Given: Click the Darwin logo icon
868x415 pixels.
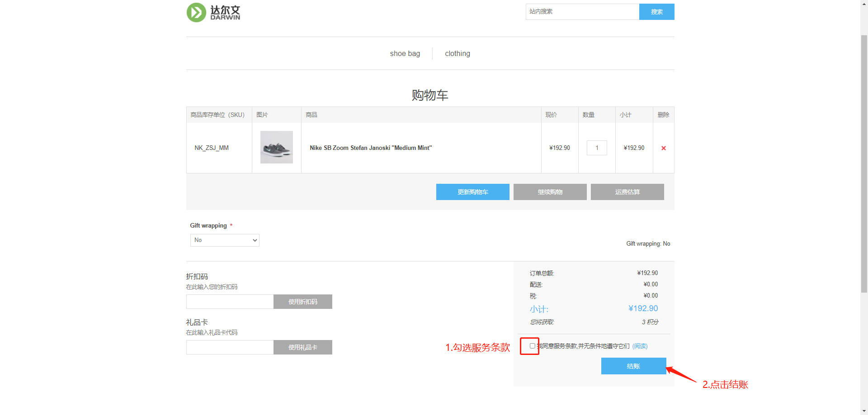Looking at the screenshot, I should pos(197,13).
